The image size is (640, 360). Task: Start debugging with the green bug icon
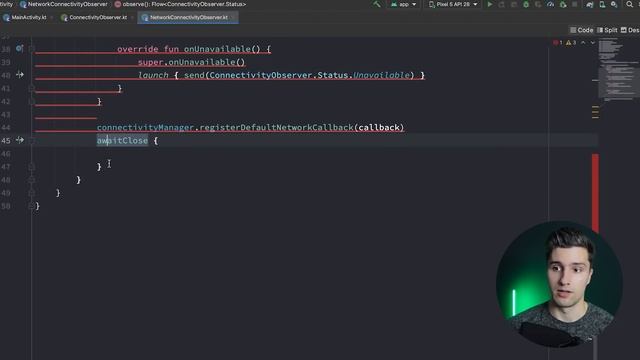(x=526, y=4)
